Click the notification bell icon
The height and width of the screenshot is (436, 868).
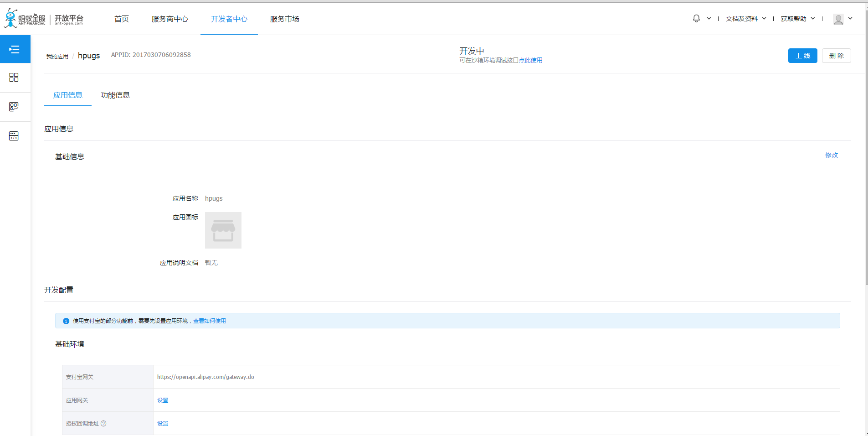[x=696, y=19]
